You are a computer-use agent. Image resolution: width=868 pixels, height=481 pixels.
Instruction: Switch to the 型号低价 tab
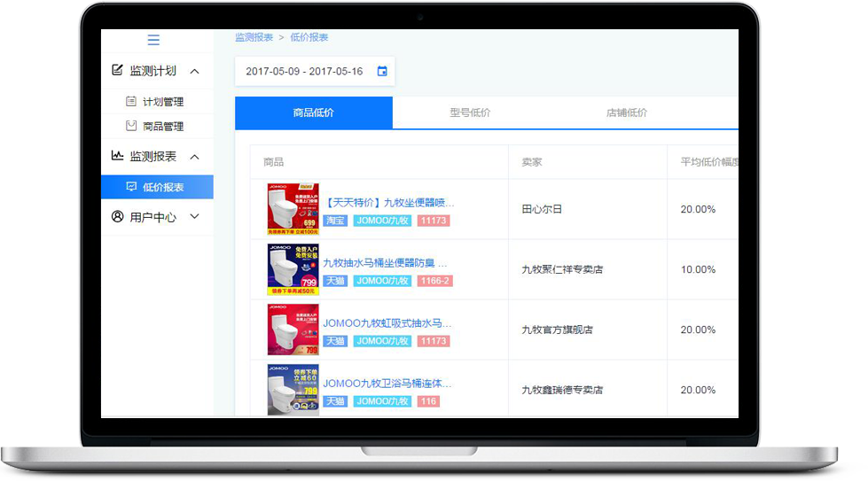(470, 112)
